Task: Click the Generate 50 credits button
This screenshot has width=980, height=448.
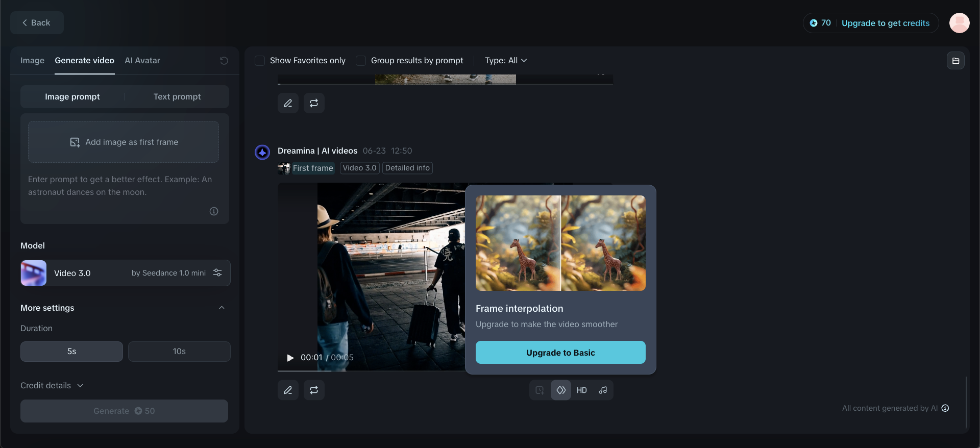Action: click(124, 411)
